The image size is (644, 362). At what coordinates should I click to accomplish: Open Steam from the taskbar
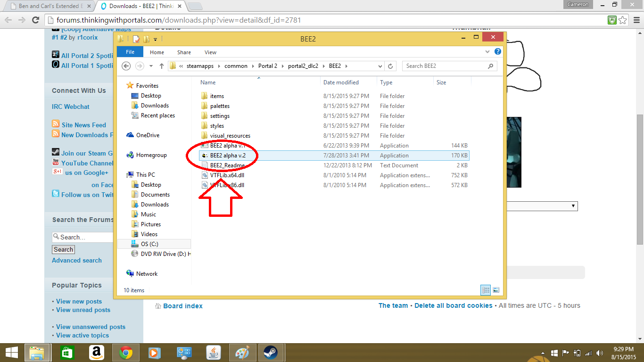point(270,353)
